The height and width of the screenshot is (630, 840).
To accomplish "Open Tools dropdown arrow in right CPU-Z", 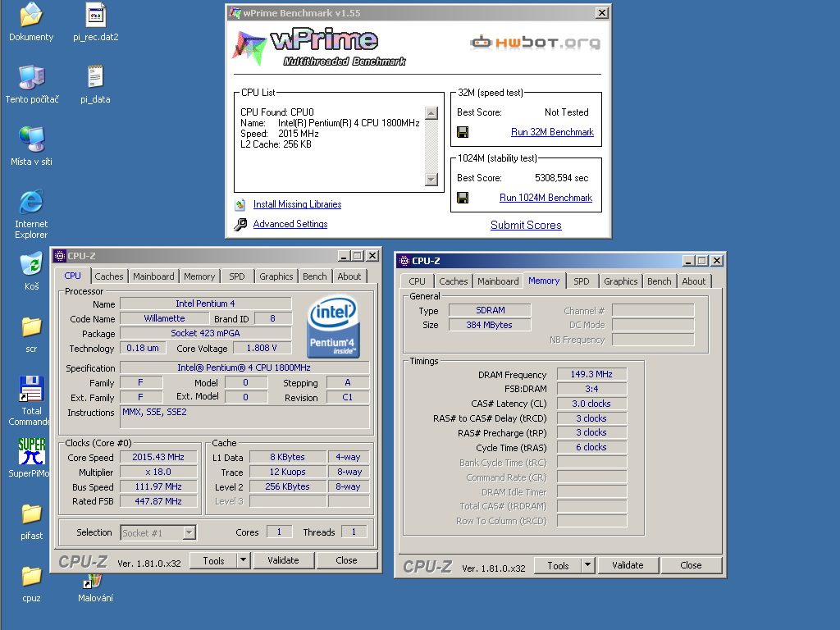I will point(587,565).
